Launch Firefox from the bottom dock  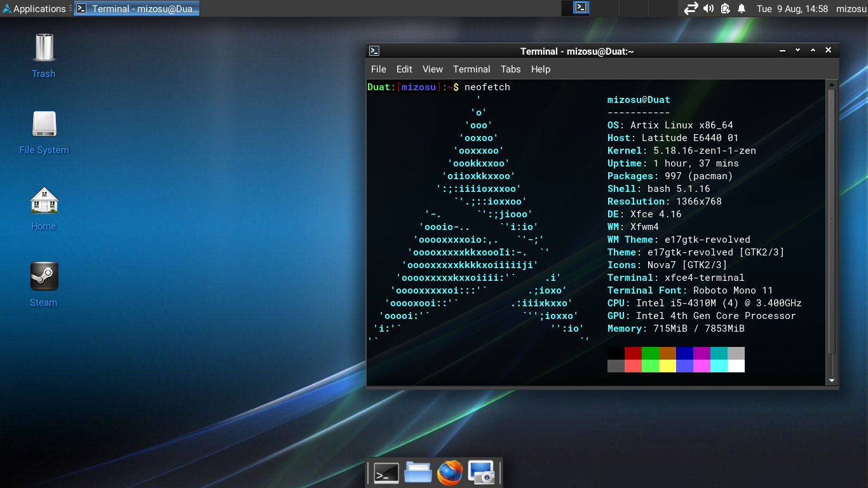[450, 473]
